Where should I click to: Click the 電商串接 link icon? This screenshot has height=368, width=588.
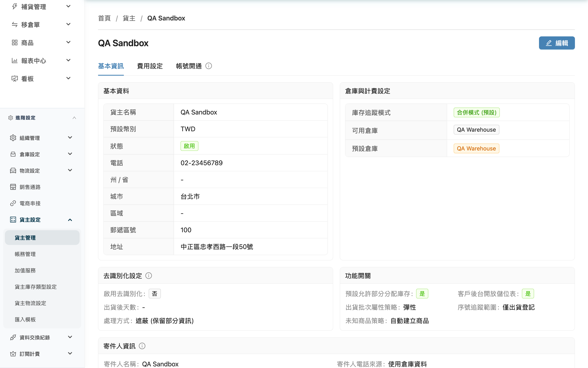pyautogui.click(x=13, y=203)
